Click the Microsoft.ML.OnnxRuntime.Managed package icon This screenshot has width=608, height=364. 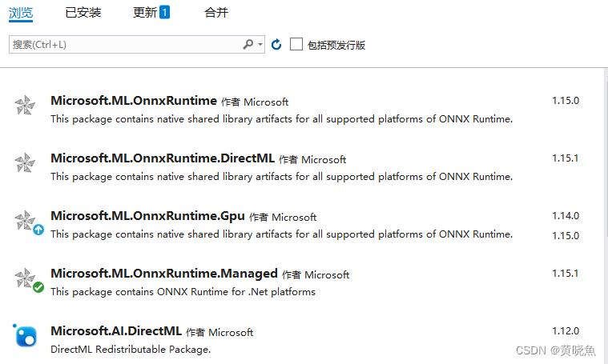pyautogui.click(x=25, y=278)
